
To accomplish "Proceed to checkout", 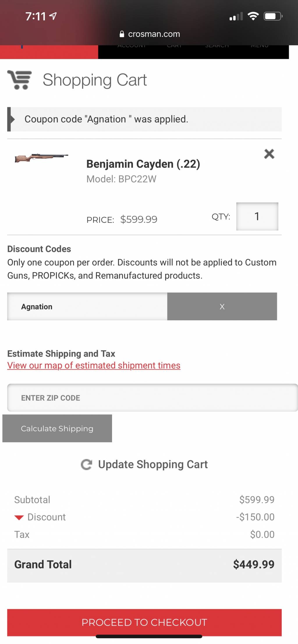I will pyautogui.click(x=144, y=622).
